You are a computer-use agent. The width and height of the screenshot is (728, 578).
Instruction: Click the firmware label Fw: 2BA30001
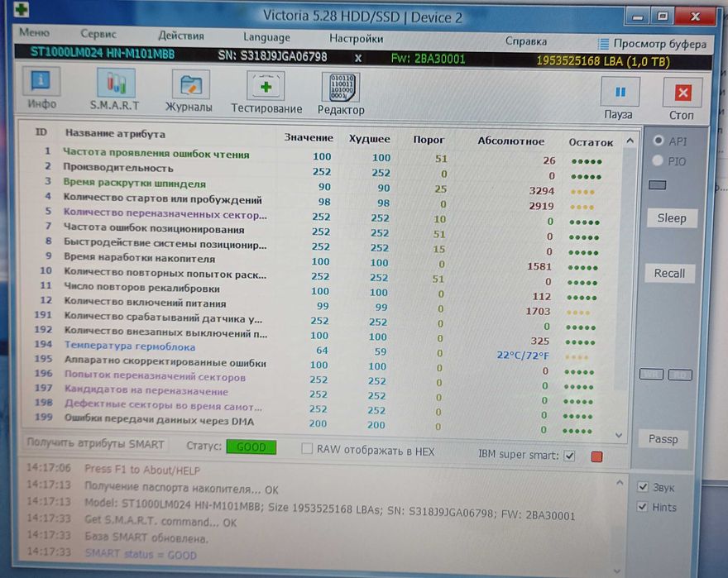pos(428,59)
